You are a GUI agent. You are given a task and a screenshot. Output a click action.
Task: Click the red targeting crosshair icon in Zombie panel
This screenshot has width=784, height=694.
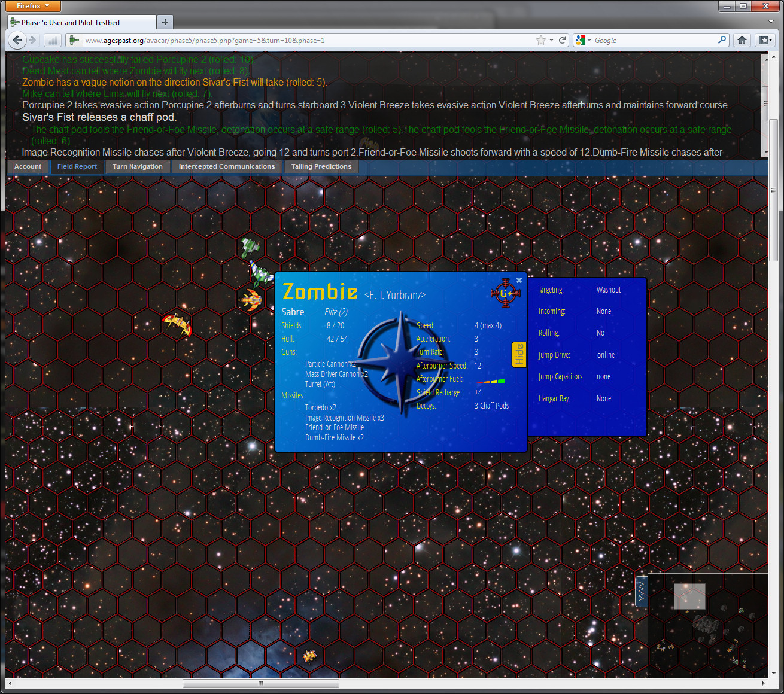coord(505,293)
